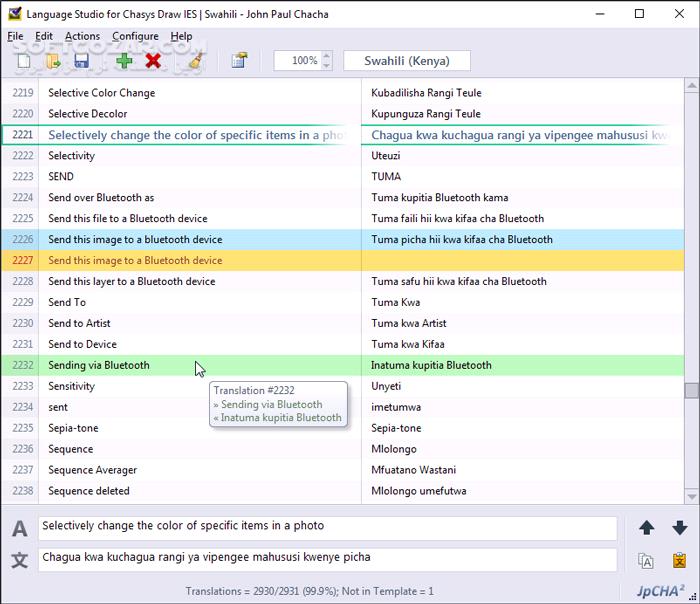The width and height of the screenshot is (700, 604).
Task: Select the row 'Selective Decolor'
Action: tap(343, 114)
